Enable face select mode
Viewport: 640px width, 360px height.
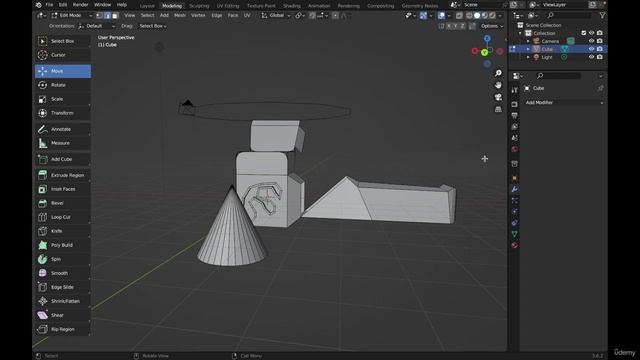click(115, 16)
